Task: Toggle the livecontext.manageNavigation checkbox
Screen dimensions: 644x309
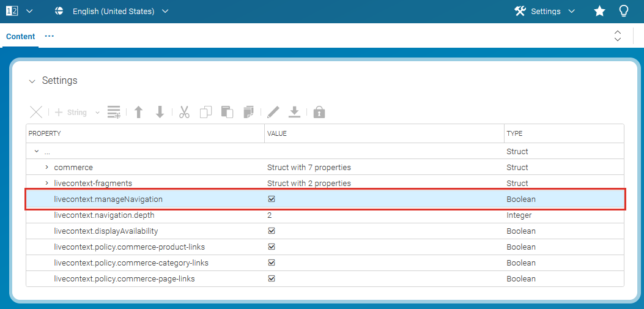Action: point(271,199)
